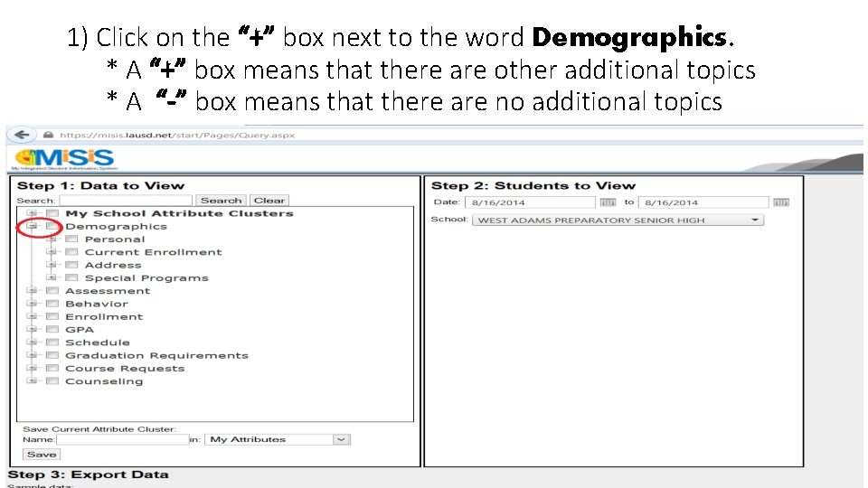868x488 pixels.
Task: Select the Demographics label
Action: 117,226
